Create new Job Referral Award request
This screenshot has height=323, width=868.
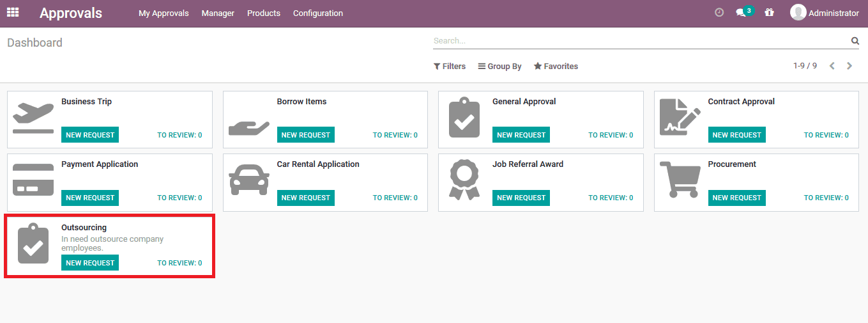click(521, 198)
